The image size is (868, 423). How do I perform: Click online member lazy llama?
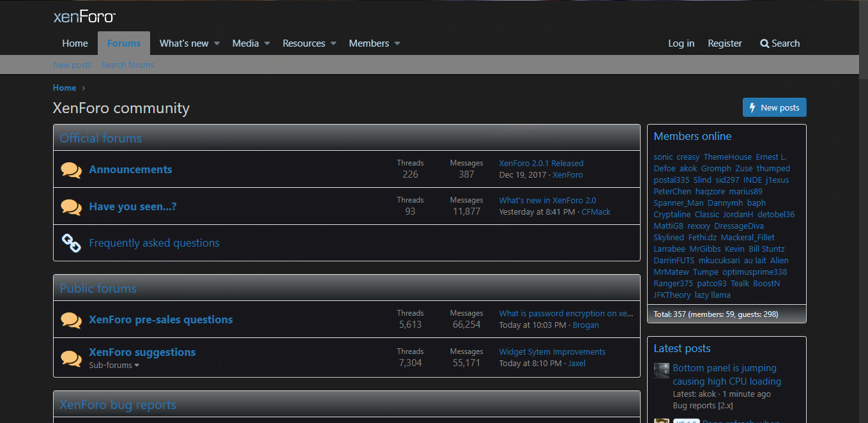coord(712,295)
